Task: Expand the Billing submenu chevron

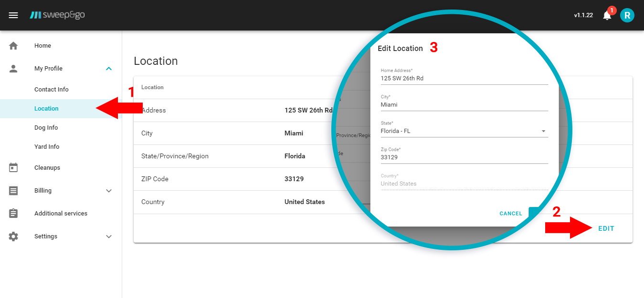Action: (109, 191)
